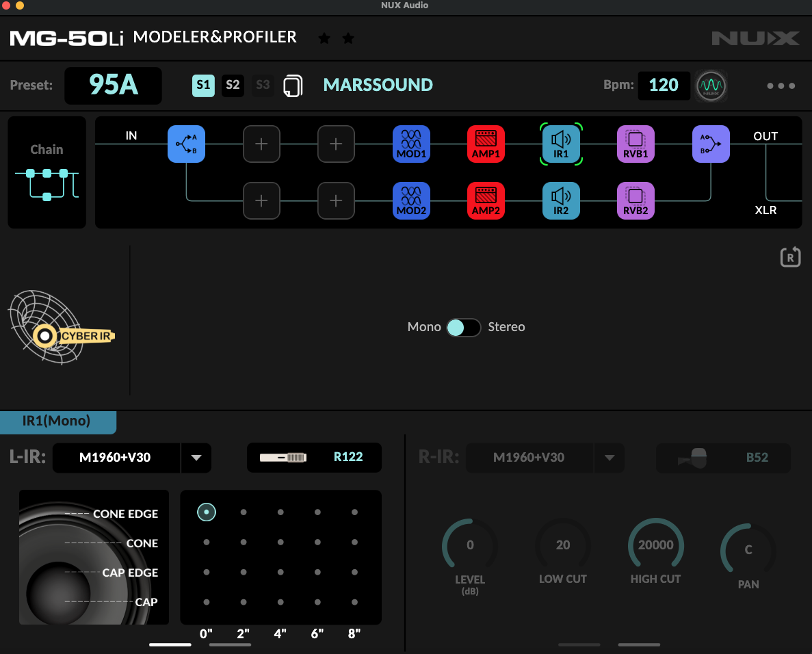This screenshot has width=812, height=654.
Task: Add effect in first empty slot of bottom chain
Action: [x=261, y=201]
